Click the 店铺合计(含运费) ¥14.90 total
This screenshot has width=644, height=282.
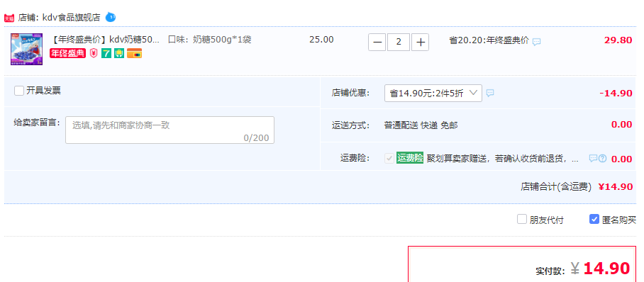(577, 187)
